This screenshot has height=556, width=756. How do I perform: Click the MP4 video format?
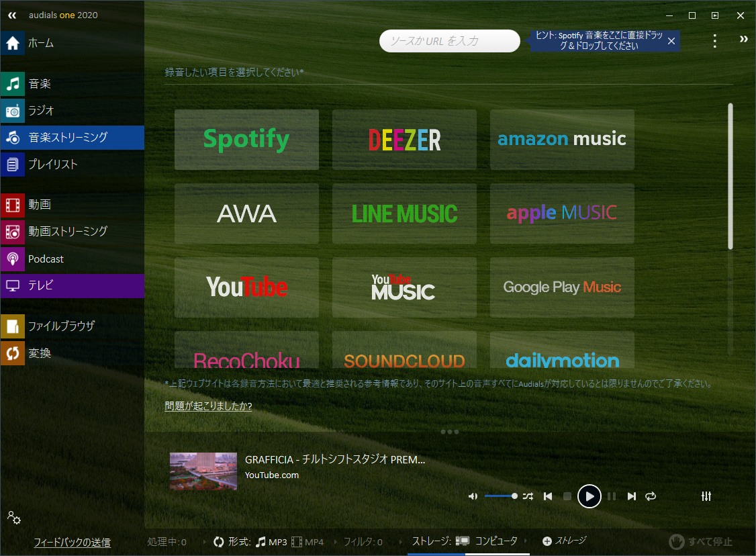(308, 542)
